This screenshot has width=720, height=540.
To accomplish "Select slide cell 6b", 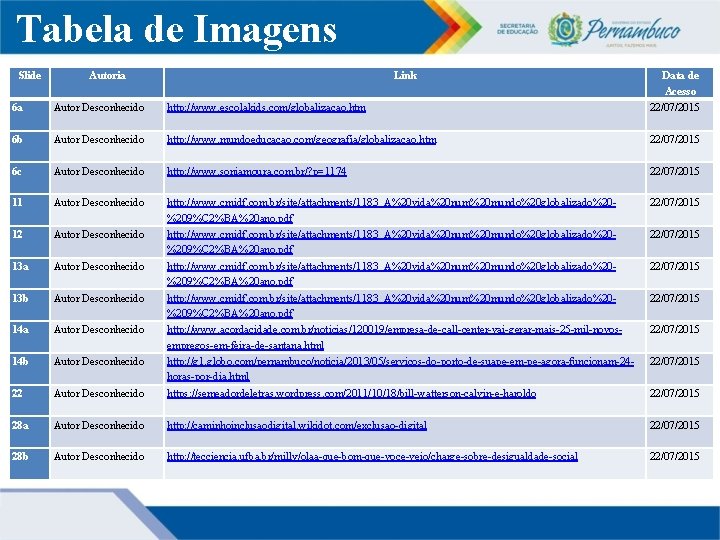I will coord(29,146).
